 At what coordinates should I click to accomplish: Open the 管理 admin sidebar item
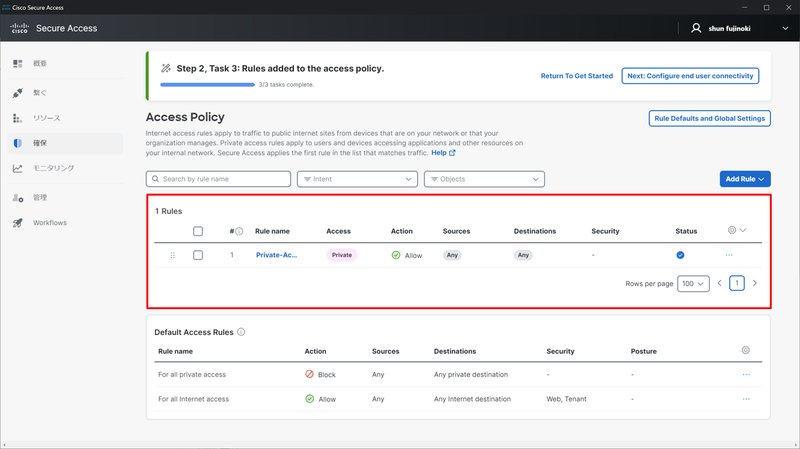click(x=65, y=197)
